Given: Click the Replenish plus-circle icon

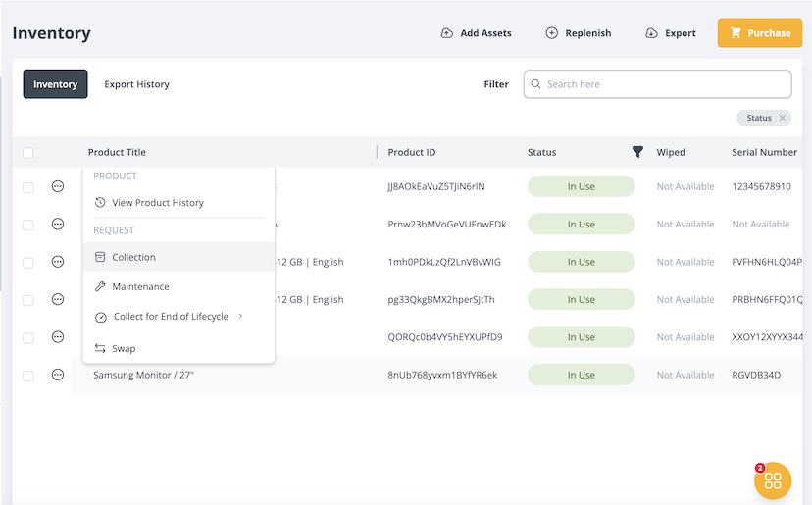Looking at the screenshot, I should click(x=551, y=33).
